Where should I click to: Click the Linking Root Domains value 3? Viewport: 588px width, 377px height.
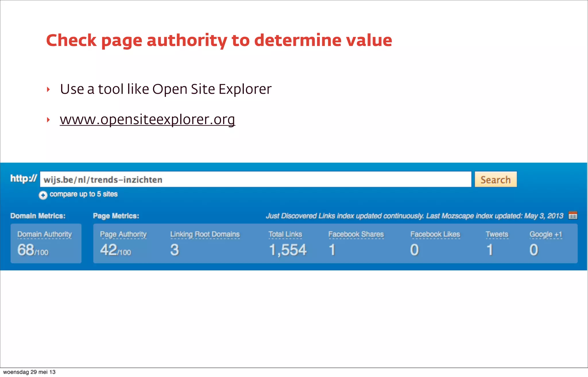click(175, 250)
